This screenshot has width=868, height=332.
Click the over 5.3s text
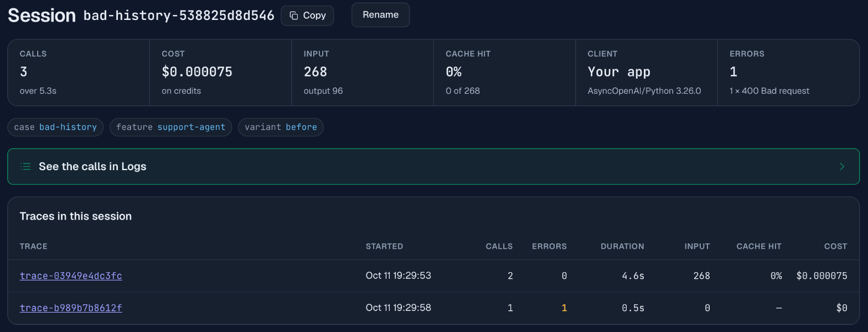tap(38, 90)
